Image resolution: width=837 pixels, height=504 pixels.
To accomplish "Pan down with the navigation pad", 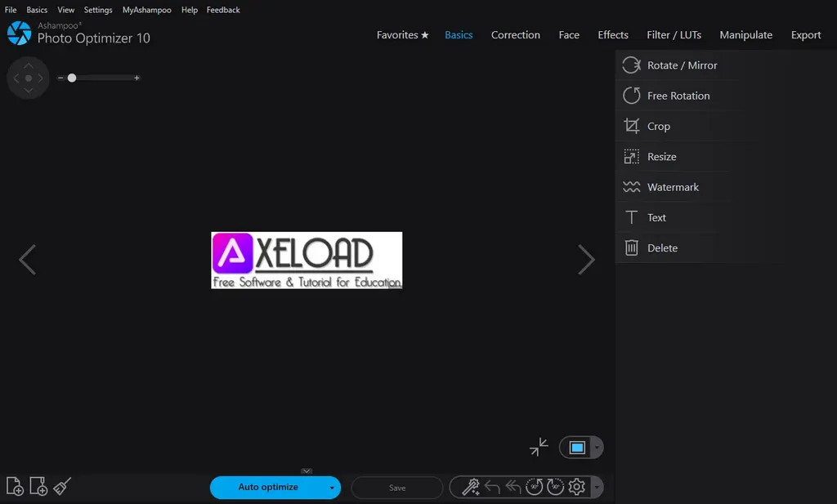I will (x=29, y=90).
